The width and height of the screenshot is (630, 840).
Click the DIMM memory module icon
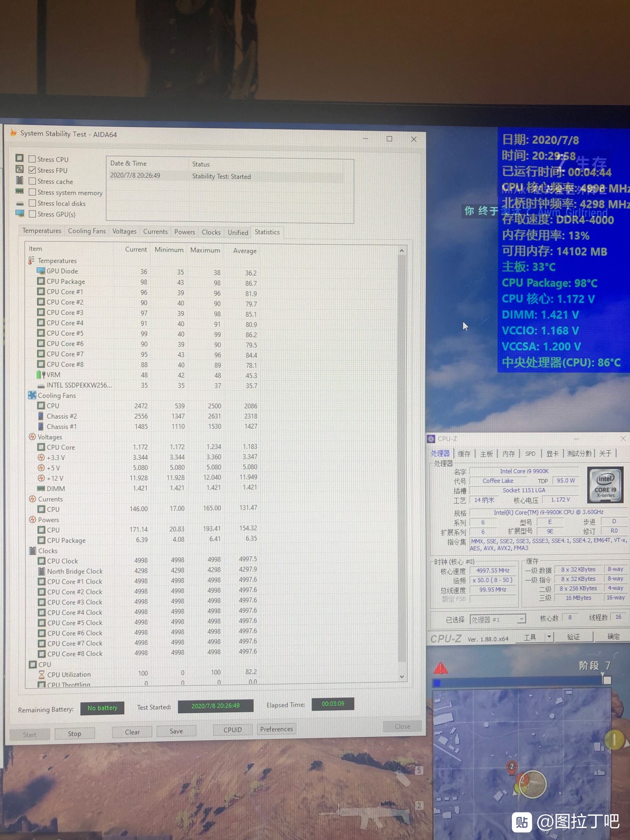pyautogui.click(x=41, y=488)
